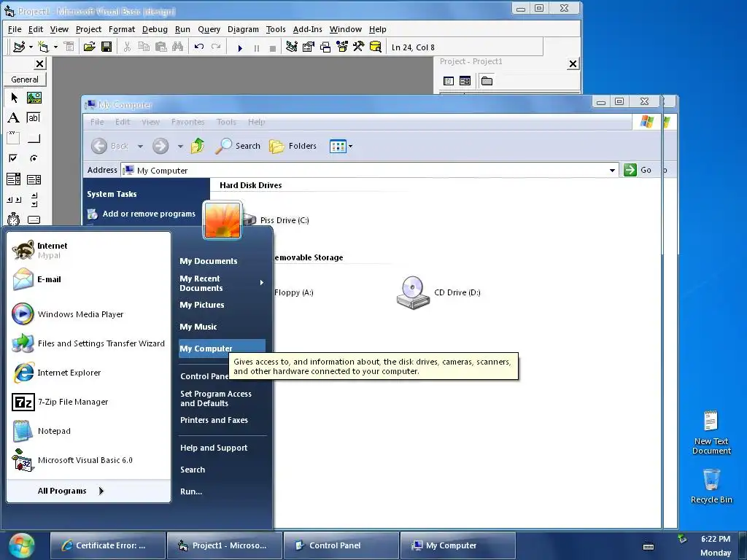Select the Timer control in the toolbox
This screenshot has height=560, width=747.
point(14,219)
